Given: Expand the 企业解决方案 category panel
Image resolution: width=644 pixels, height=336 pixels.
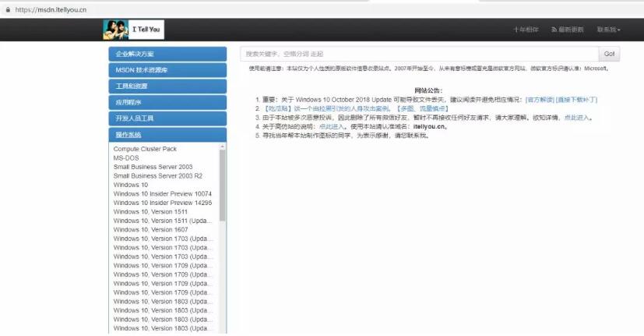Looking at the screenshot, I should point(167,54).
